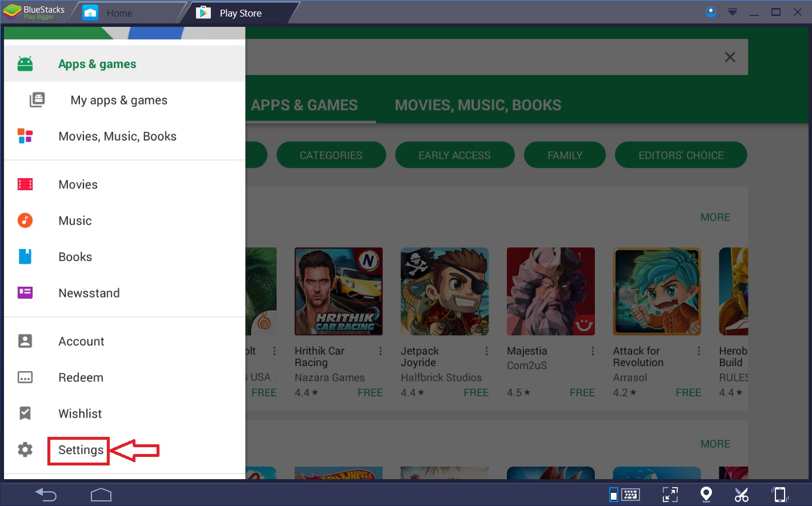The width and height of the screenshot is (812, 506).
Task: Click the EDITORS' CHOICE chip button
Action: pyautogui.click(x=681, y=155)
